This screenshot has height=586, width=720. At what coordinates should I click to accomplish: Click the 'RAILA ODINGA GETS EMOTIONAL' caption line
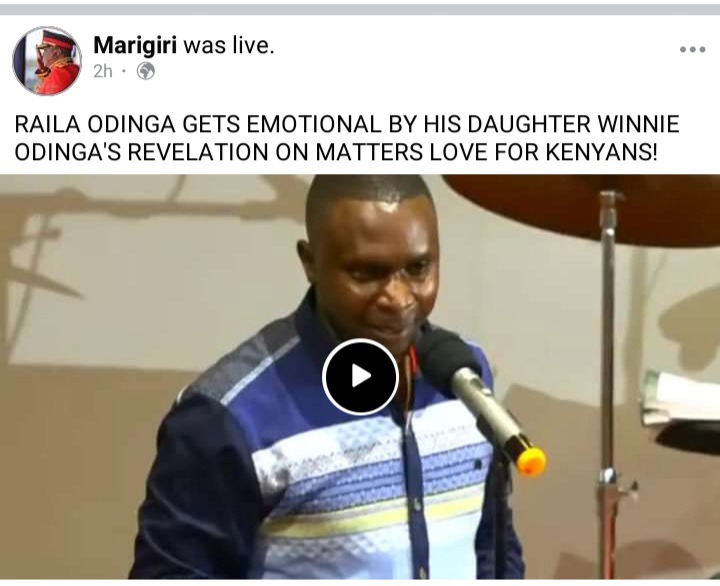point(347,124)
